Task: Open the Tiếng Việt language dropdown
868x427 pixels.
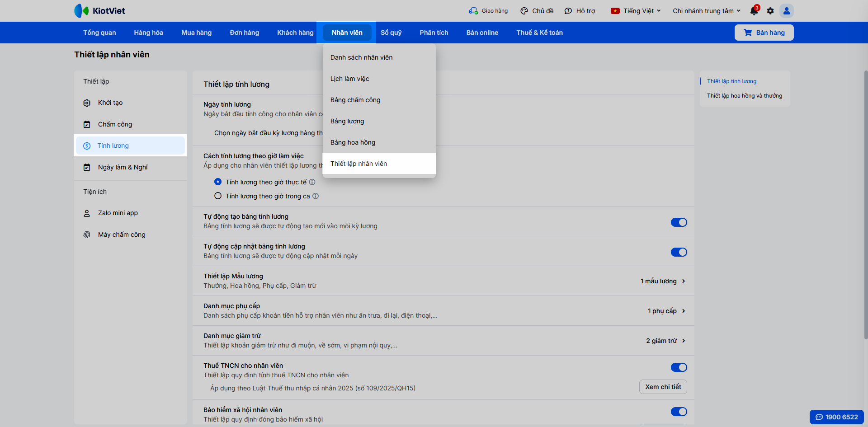Action: click(x=636, y=11)
